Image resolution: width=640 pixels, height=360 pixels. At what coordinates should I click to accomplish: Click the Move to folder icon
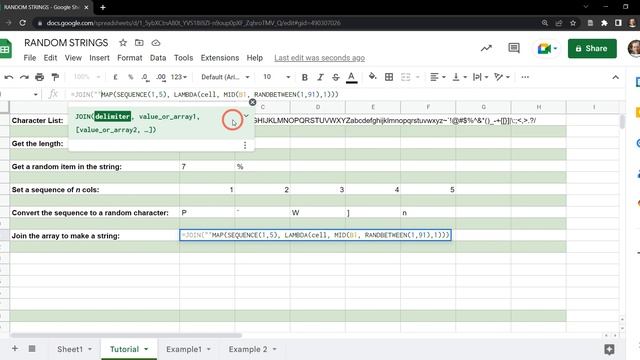pyautogui.click(x=139, y=42)
